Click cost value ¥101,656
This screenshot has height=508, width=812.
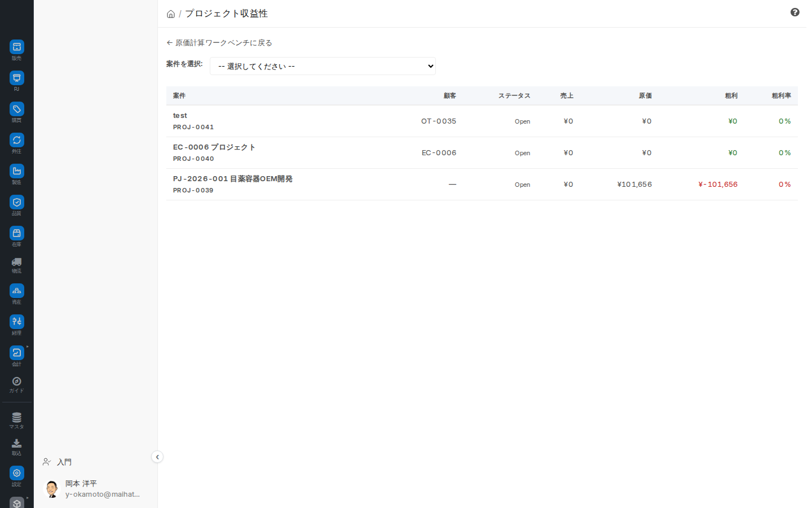(634, 185)
